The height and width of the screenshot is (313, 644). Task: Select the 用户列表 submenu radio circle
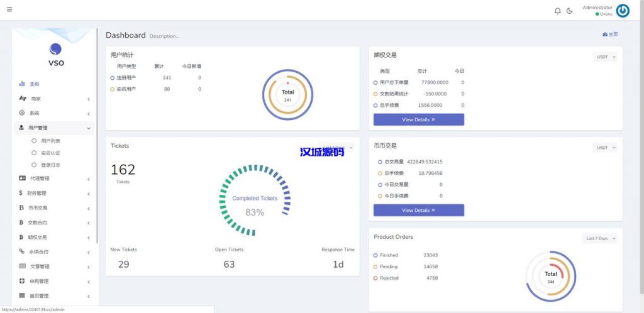coord(34,141)
